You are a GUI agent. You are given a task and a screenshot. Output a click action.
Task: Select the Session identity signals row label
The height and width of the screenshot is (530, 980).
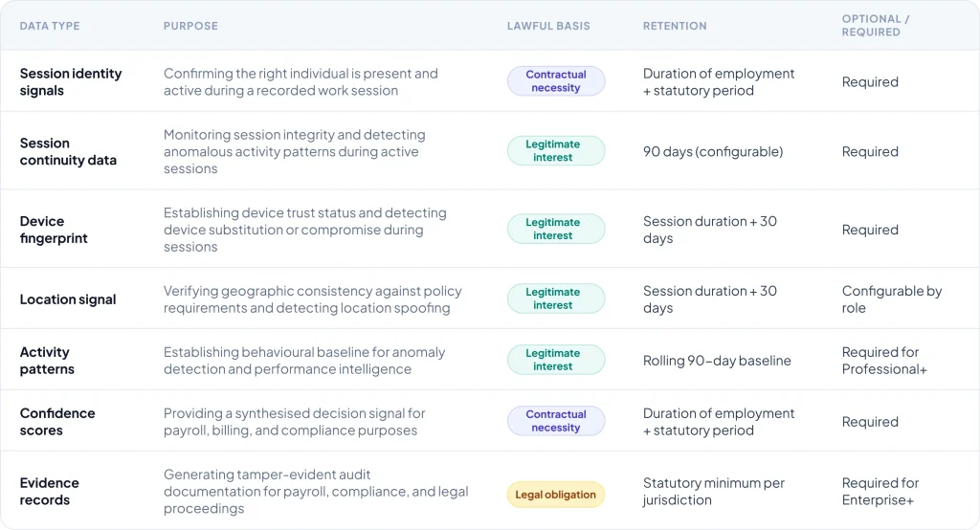point(71,82)
